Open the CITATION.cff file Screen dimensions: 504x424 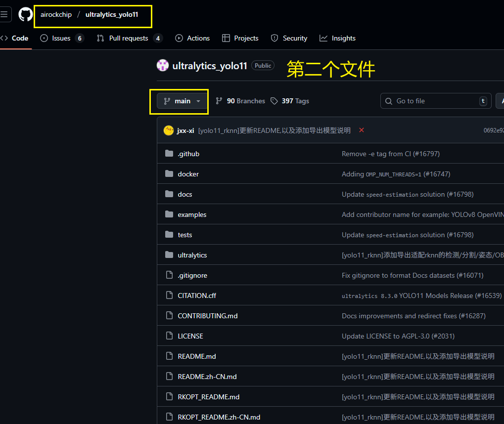coord(197,296)
